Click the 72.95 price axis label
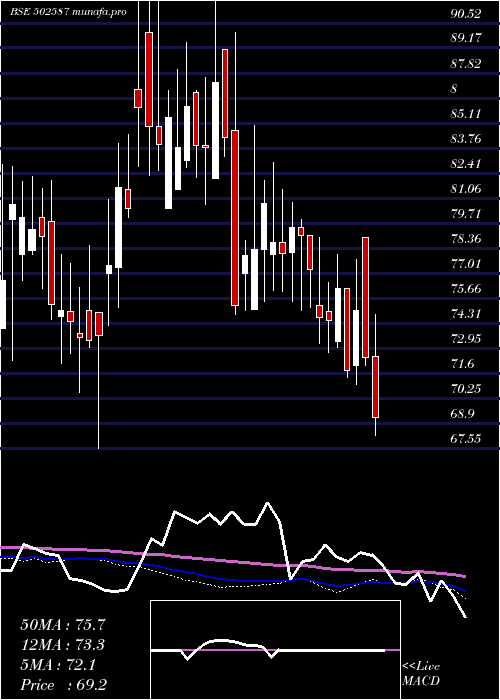Screen dimensions: 500x700 pos(466,339)
